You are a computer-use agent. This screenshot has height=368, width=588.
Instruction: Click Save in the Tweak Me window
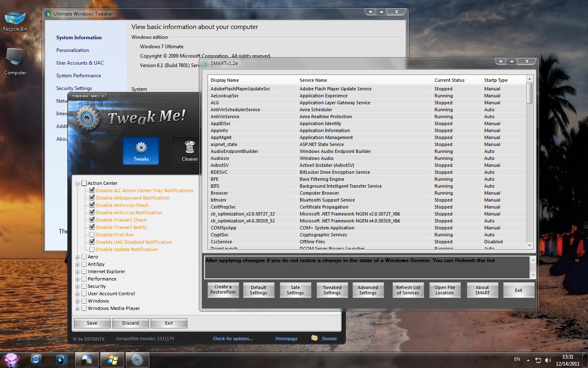[x=92, y=323]
